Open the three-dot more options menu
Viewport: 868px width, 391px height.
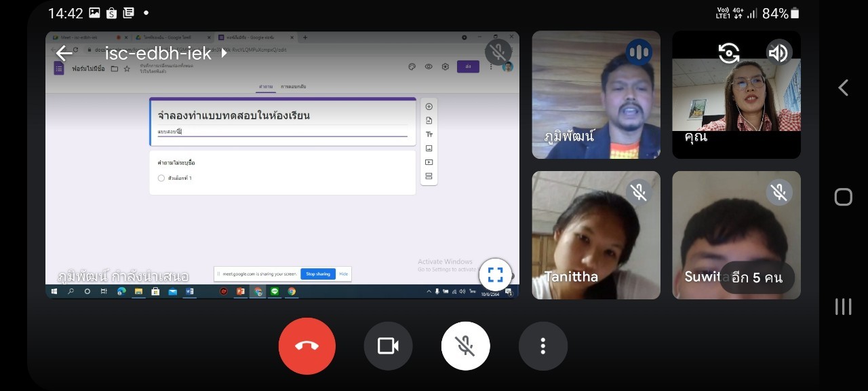542,346
